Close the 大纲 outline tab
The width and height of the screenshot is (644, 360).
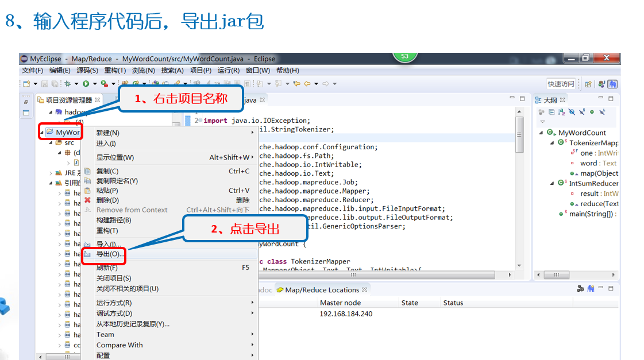tap(562, 100)
